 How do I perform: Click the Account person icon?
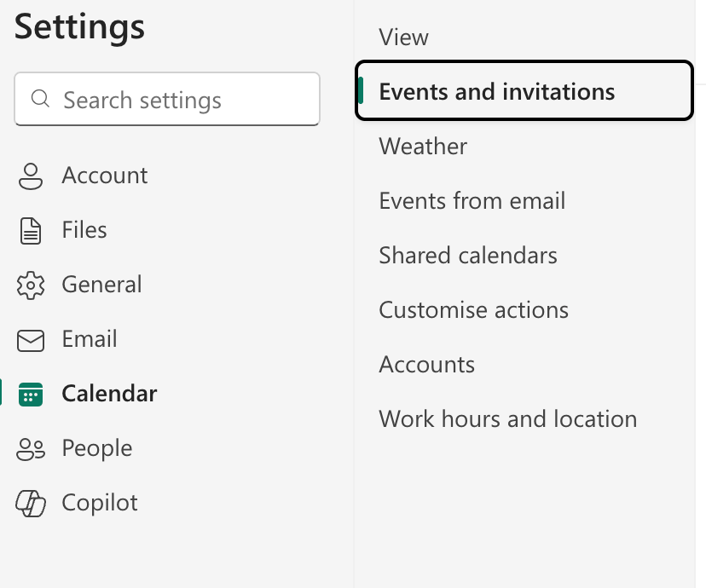click(x=31, y=175)
